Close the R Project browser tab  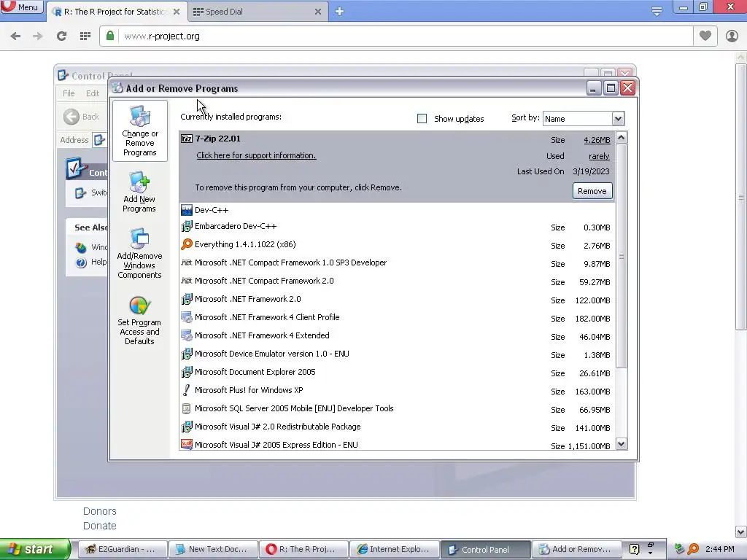pyautogui.click(x=177, y=12)
